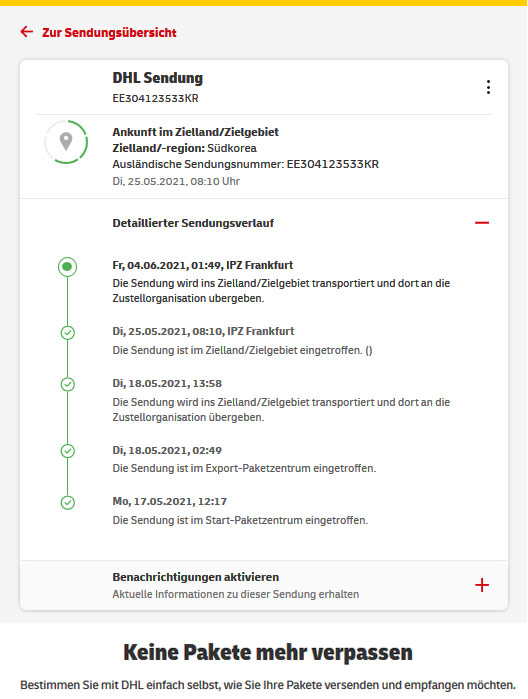The width and height of the screenshot is (528, 699).
Task: Click the filled green dot for 04.06.2021
Action: pyautogui.click(x=67, y=267)
